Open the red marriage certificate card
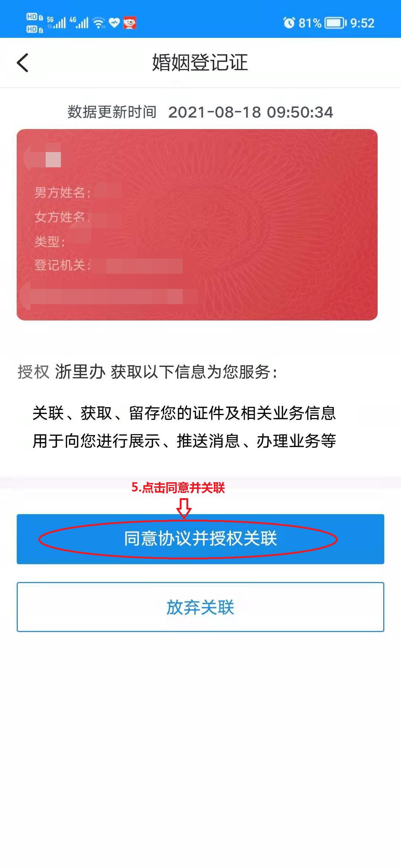Image resolution: width=401 pixels, height=868 pixels. [197, 225]
